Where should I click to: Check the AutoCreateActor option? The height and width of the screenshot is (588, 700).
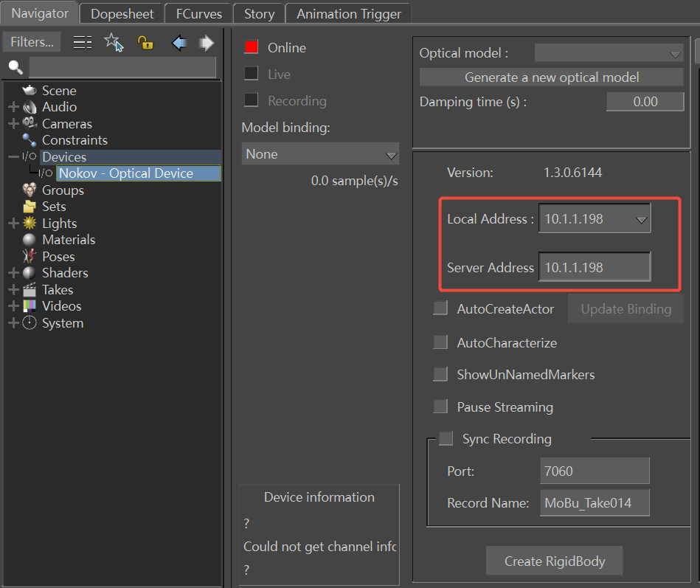click(440, 308)
